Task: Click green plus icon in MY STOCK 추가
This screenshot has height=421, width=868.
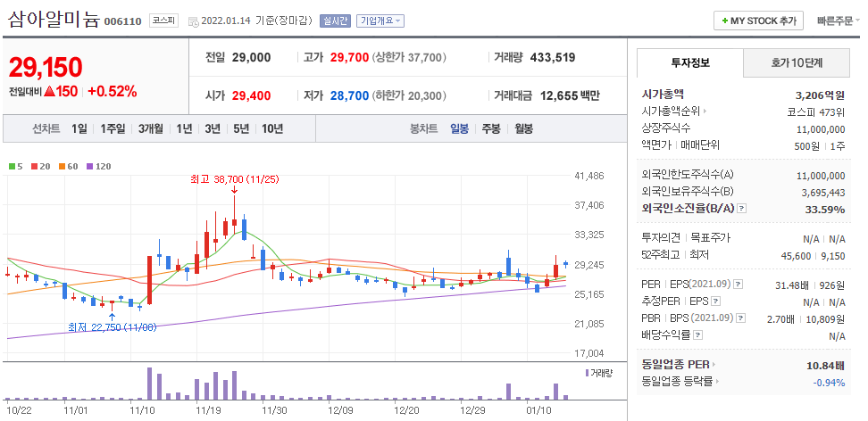Action: click(724, 21)
